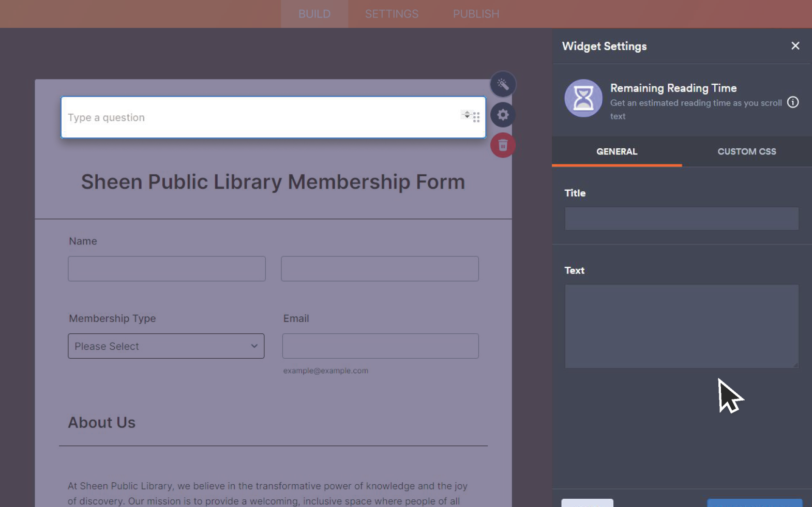The height and width of the screenshot is (507, 812).
Task: Click the "Type a question" field
Action: pyautogui.click(x=259, y=117)
